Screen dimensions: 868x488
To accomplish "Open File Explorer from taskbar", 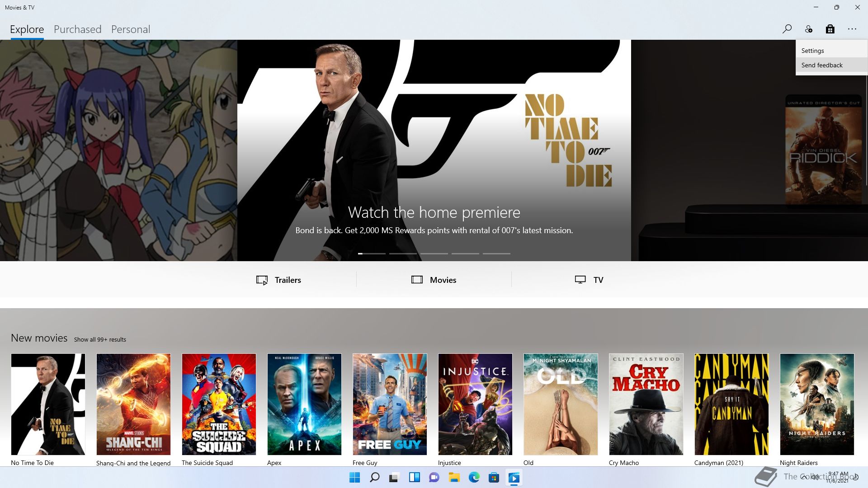I will coord(454,478).
